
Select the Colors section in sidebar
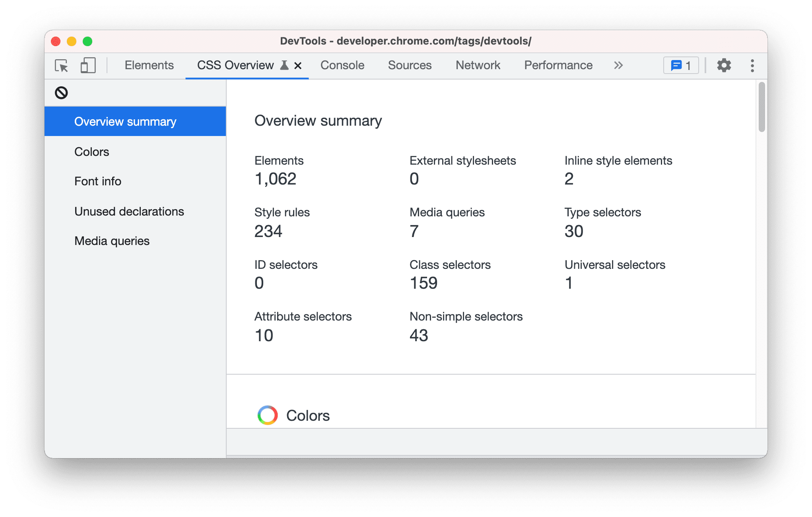92,152
